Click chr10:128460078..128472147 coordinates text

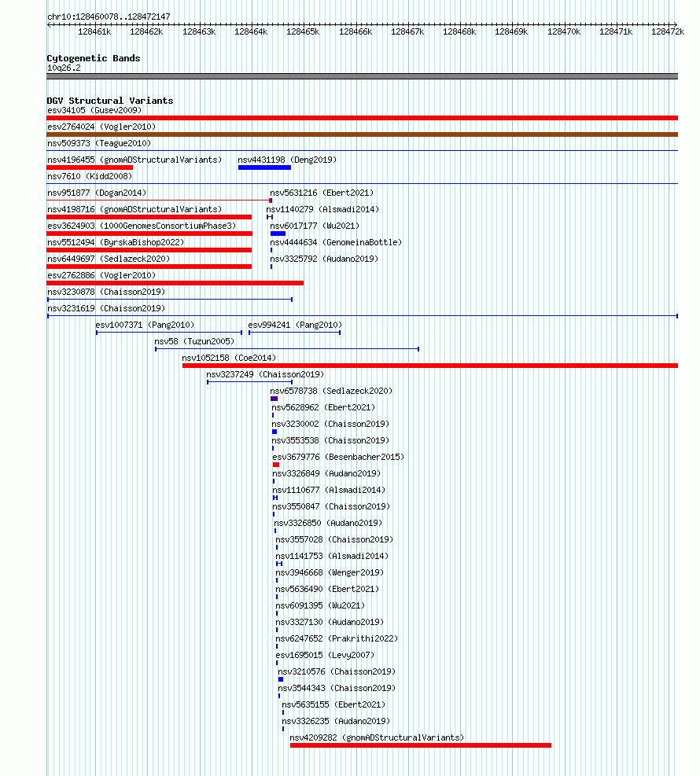109,17
